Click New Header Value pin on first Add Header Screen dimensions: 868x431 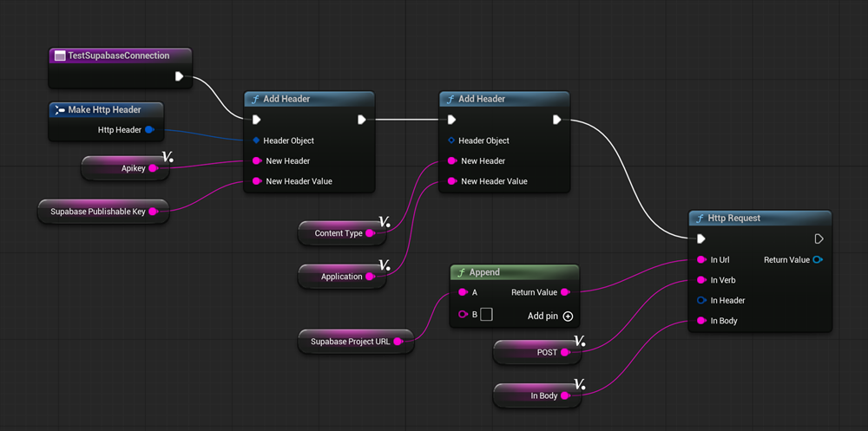click(257, 181)
